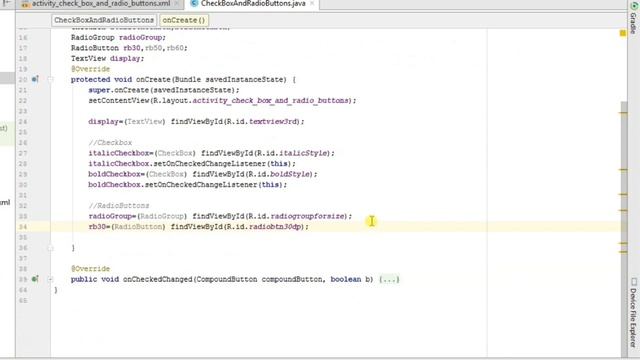Click line number 34 in the gutter
640x360 pixels.
pos(23,227)
